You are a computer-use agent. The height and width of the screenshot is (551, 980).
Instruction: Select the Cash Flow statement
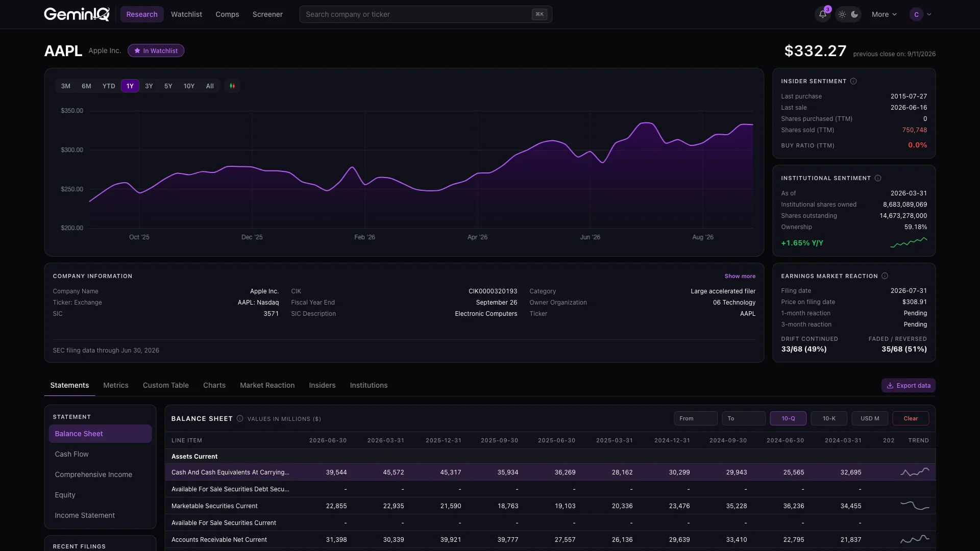(x=100, y=454)
